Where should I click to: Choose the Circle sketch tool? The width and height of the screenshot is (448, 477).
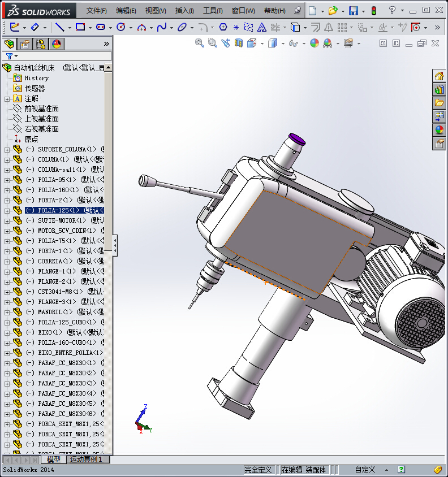point(120,27)
